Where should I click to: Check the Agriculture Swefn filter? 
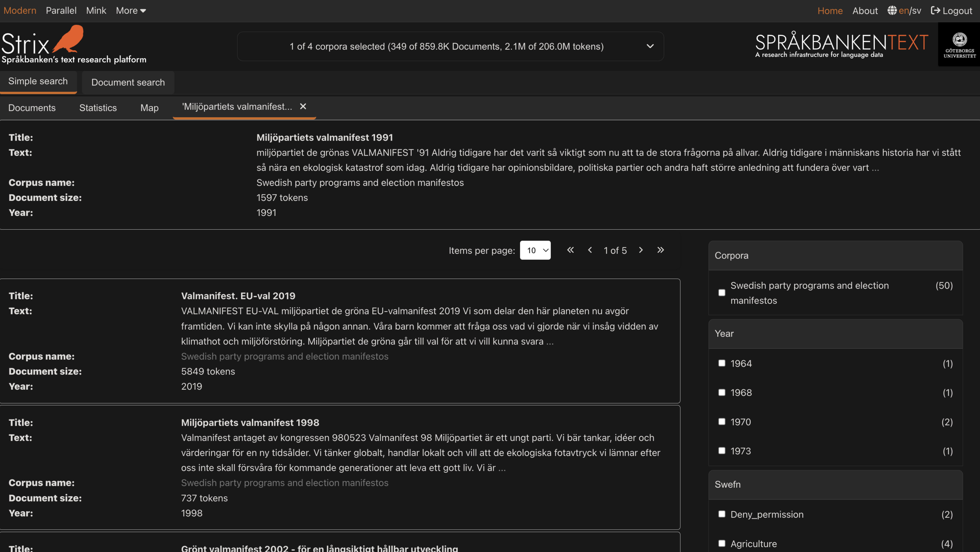point(722,544)
